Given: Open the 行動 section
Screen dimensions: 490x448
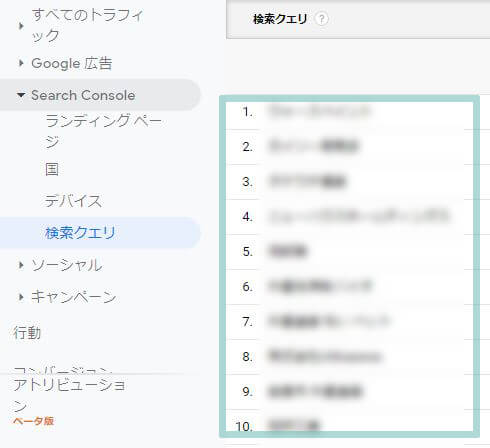Looking at the screenshot, I should tap(27, 333).
